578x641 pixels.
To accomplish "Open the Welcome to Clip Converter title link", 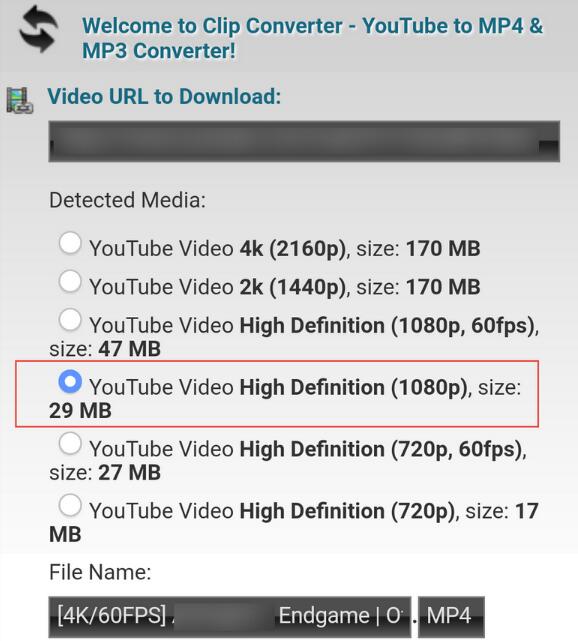I will tap(312, 38).
